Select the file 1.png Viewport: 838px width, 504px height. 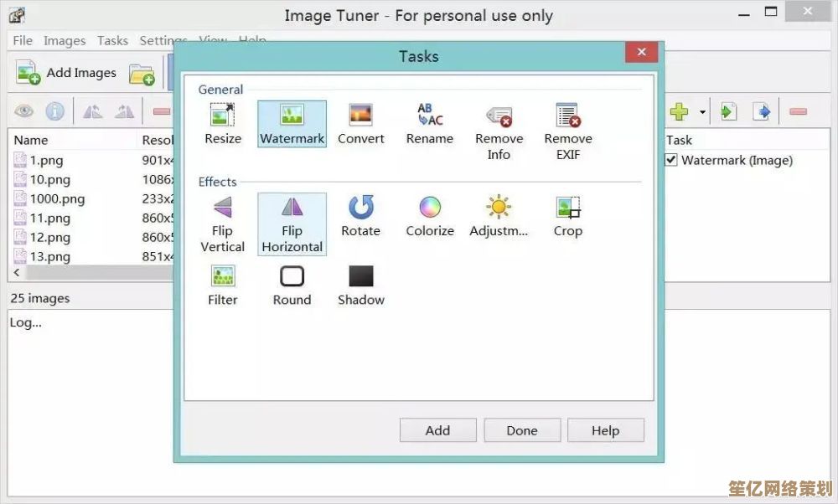coord(46,160)
